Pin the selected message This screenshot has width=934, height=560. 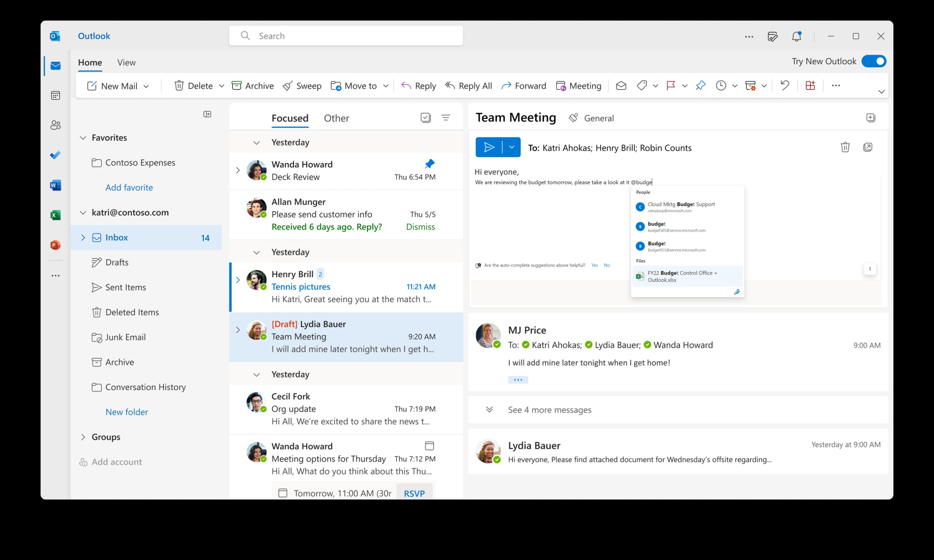[700, 86]
